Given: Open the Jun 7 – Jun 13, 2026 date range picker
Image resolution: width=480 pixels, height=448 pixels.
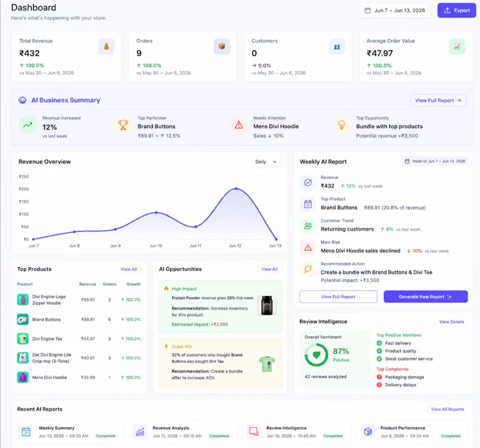Looking at the screenshot, I should (x=395, y=10).
